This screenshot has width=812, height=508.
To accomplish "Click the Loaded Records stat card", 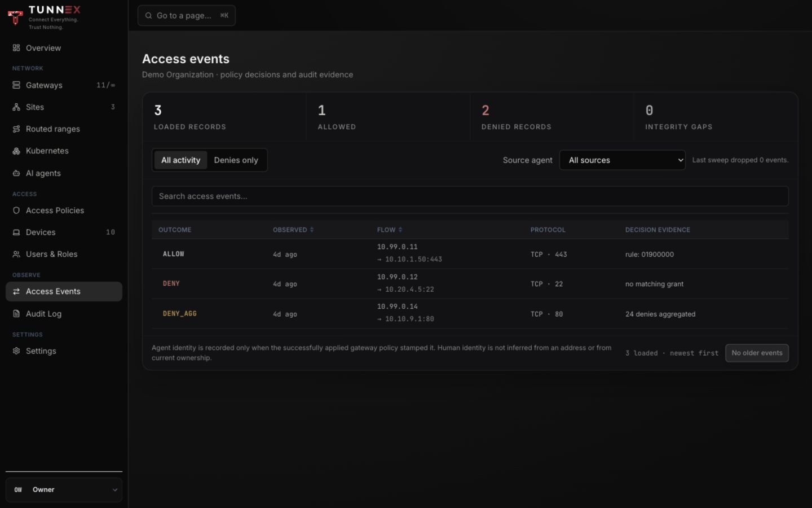I will [224, 117].
